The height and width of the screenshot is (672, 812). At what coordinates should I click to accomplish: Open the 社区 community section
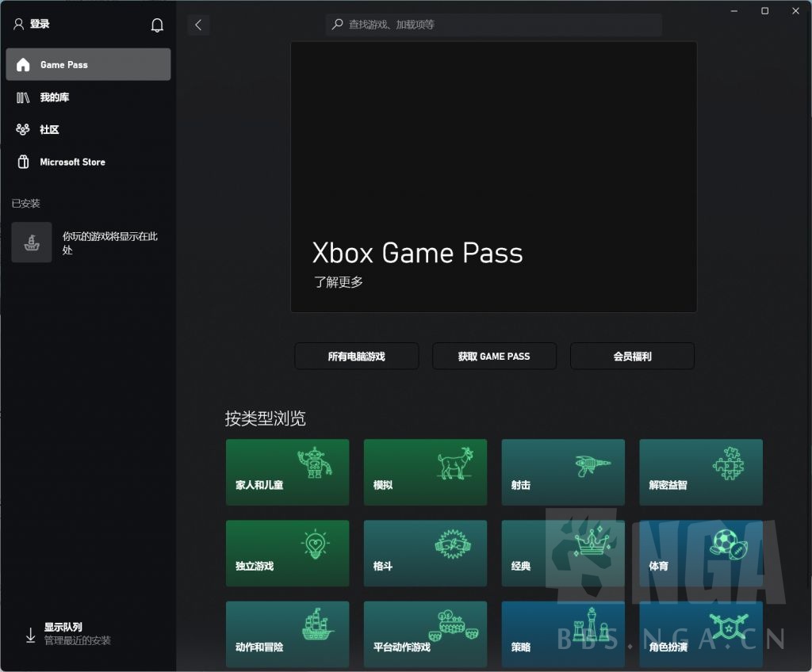coord(49,129)
